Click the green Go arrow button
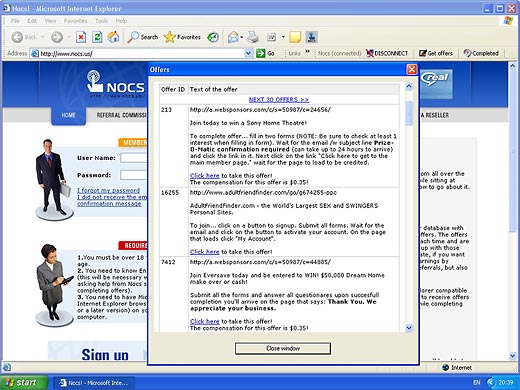The width and height of the screenshot is (520, 390). point(260,53)
